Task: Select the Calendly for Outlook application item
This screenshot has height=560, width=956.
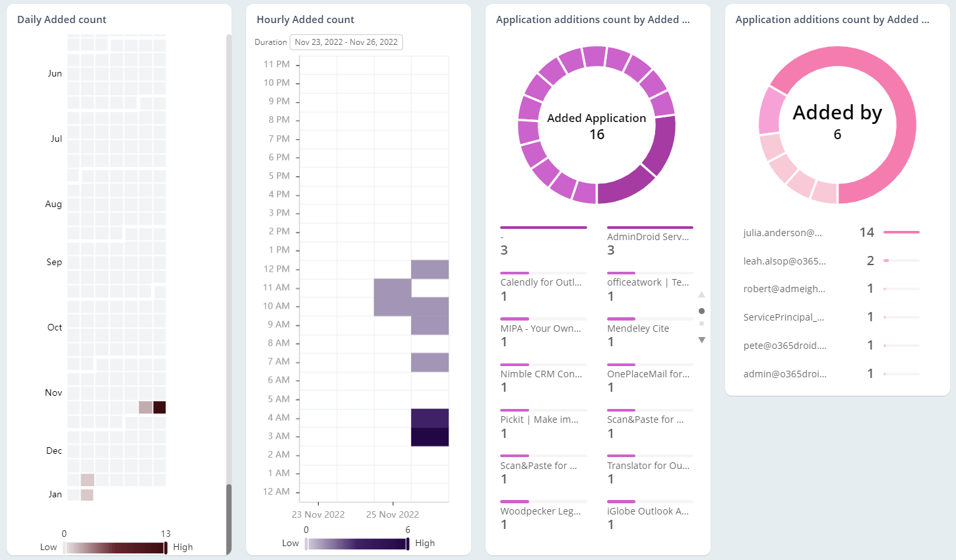Action: pos(542,282)
